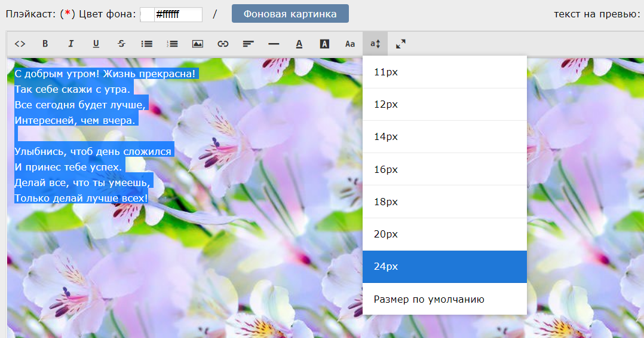Insert a horizontal line

(x=274, y=44)
